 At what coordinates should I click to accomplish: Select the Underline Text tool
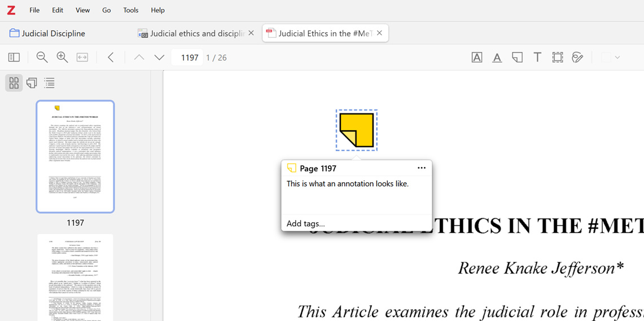point(497,58)
